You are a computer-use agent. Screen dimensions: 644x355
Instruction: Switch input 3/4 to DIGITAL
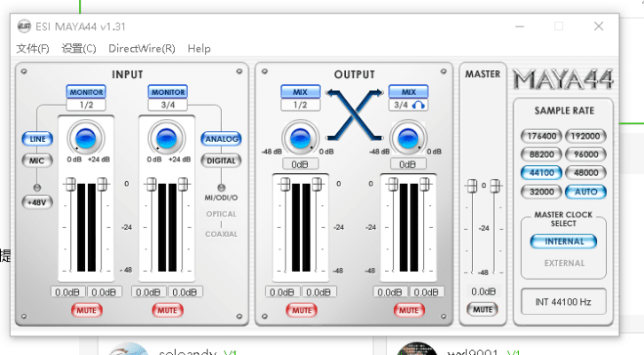click(x=221, y=161)
